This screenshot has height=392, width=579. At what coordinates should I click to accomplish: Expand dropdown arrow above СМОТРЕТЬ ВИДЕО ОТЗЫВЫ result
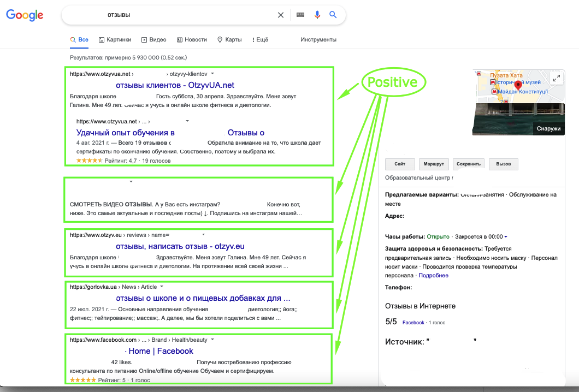click(x=131, y=181)
